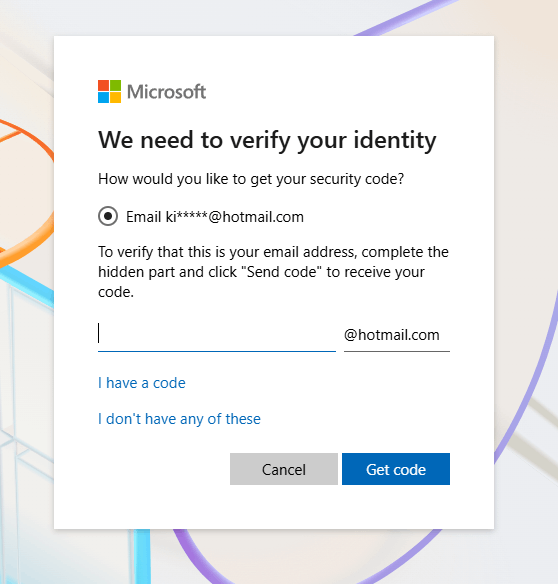Screen dimensions: 558x584
Task: Click the blue square of the Microsoft logo
Action: pos(104,97)
